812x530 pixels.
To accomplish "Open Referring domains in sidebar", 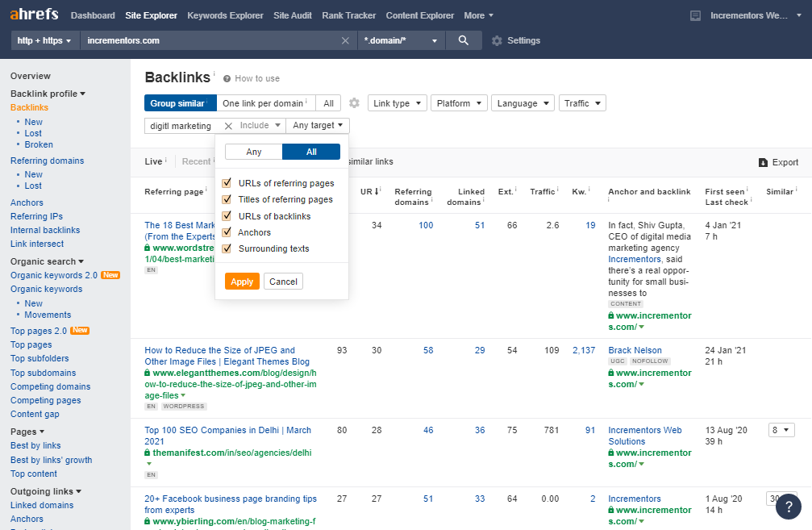I will tap(47, 161).
